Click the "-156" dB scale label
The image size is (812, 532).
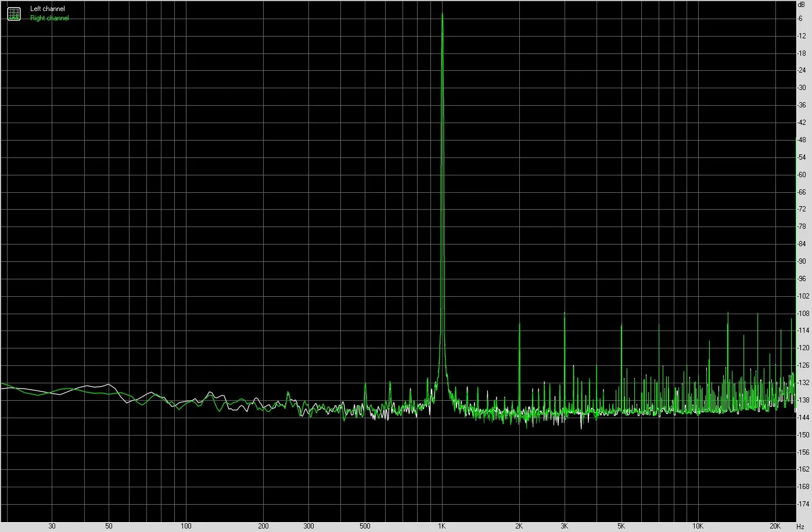[x=803, y=452]
